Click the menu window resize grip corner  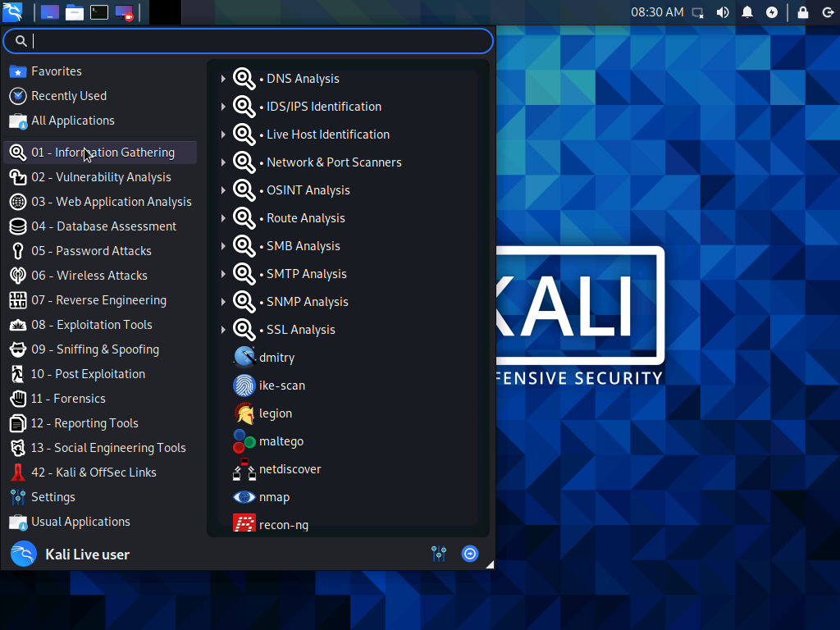point(490,564)
